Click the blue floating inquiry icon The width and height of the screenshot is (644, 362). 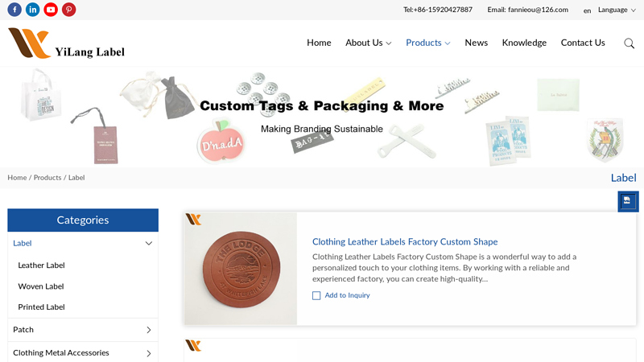click(x=627, y=201)
